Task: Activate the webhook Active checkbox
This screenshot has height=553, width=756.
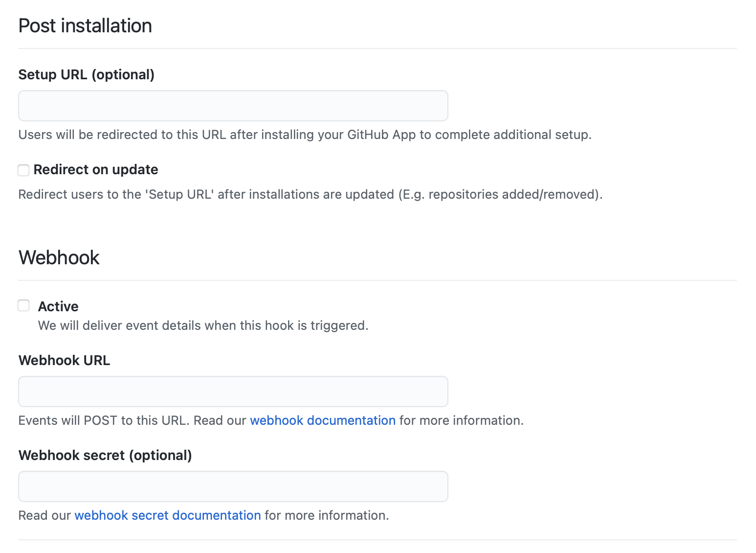Action: click(23, 305)
